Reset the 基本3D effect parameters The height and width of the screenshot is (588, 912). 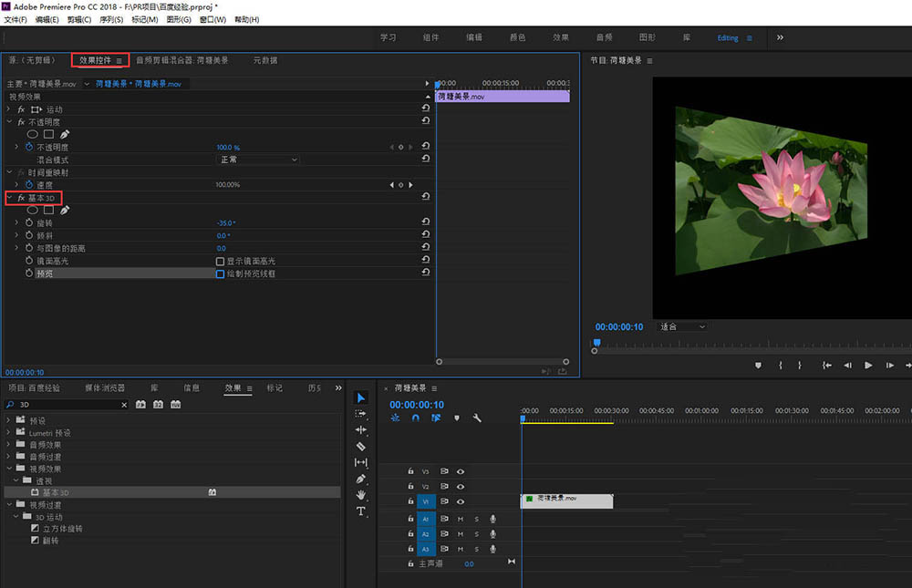pos(425,198)
